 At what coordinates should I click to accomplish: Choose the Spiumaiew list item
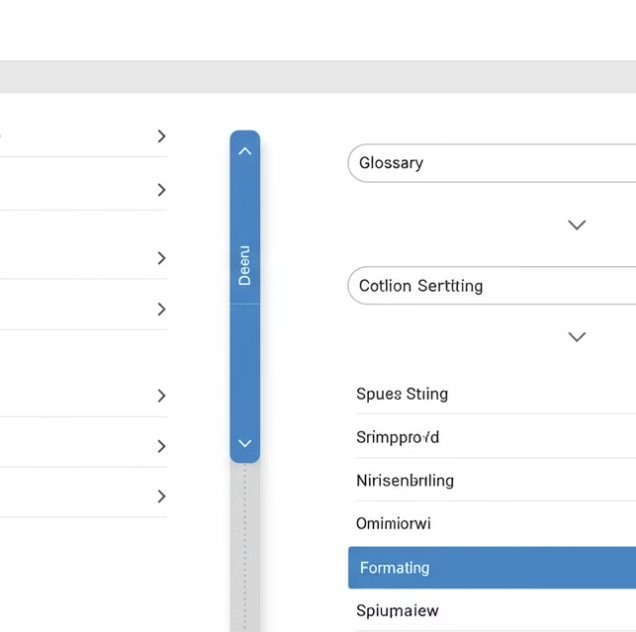point(496,610)
